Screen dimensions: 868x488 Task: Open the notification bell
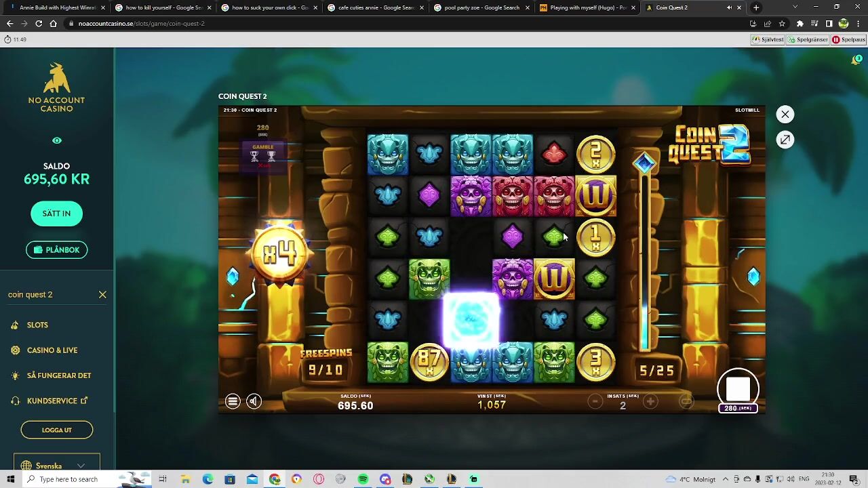pyautogui.click(x=856, y=60)
